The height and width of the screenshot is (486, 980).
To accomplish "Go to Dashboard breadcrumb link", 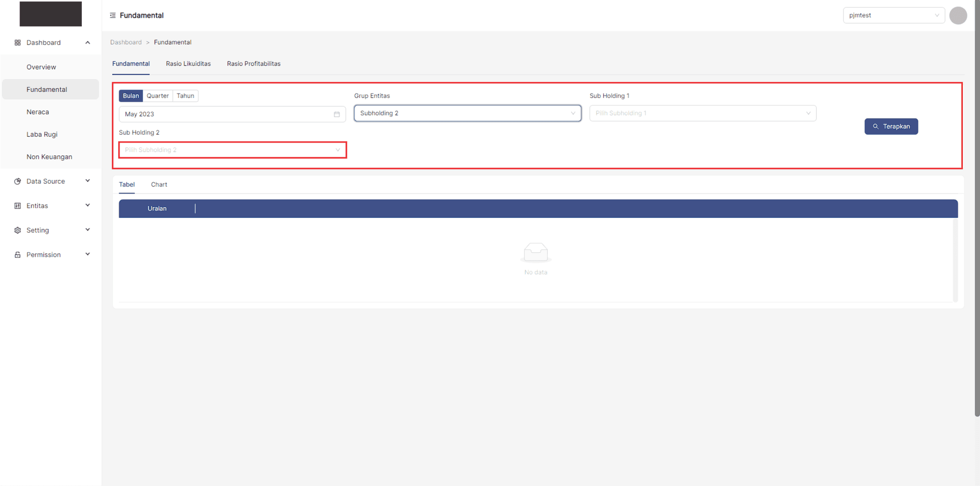I will 126,42.
